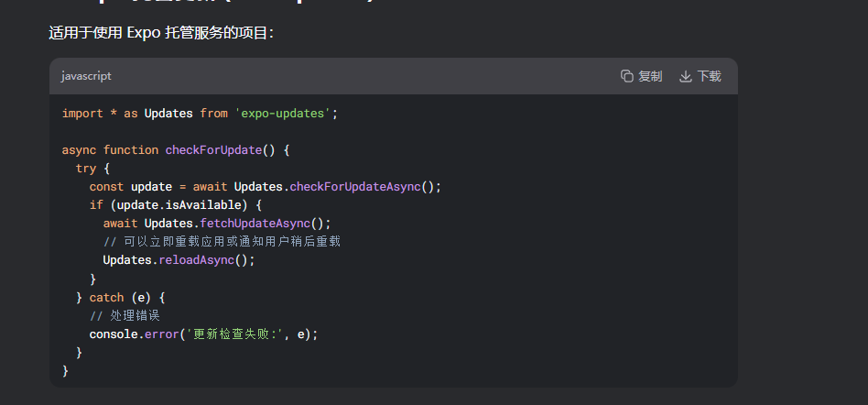The width and height of the screenshot is (868, 405).
Task: Click console.error in the catch block
Action: [x=134, y=334]
